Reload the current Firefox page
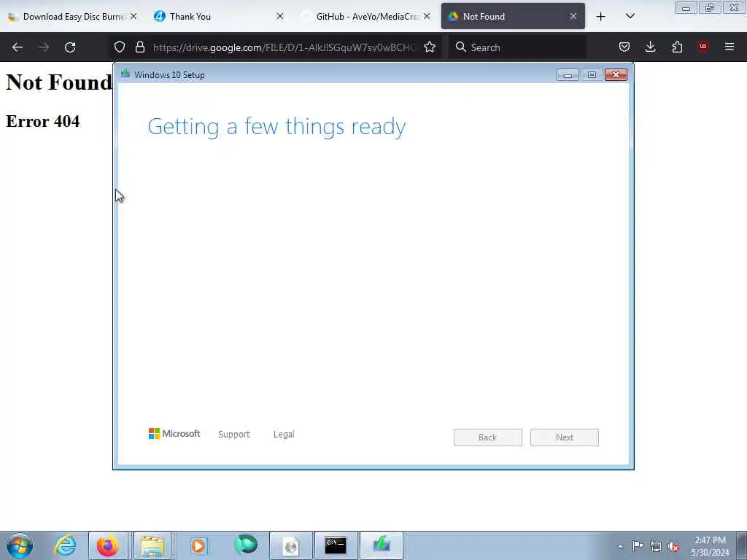Viewport: 747px width, 560px height. tap(70, 47)
